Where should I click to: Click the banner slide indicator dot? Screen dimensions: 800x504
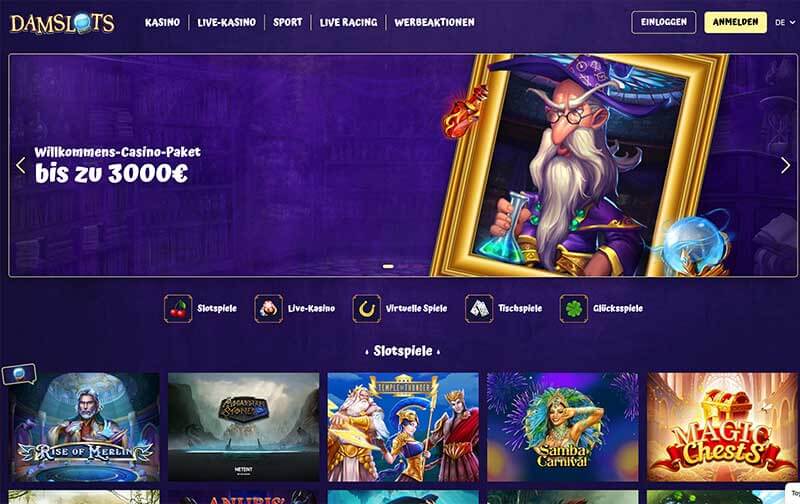pyautogui.click(x=388, y=266)
